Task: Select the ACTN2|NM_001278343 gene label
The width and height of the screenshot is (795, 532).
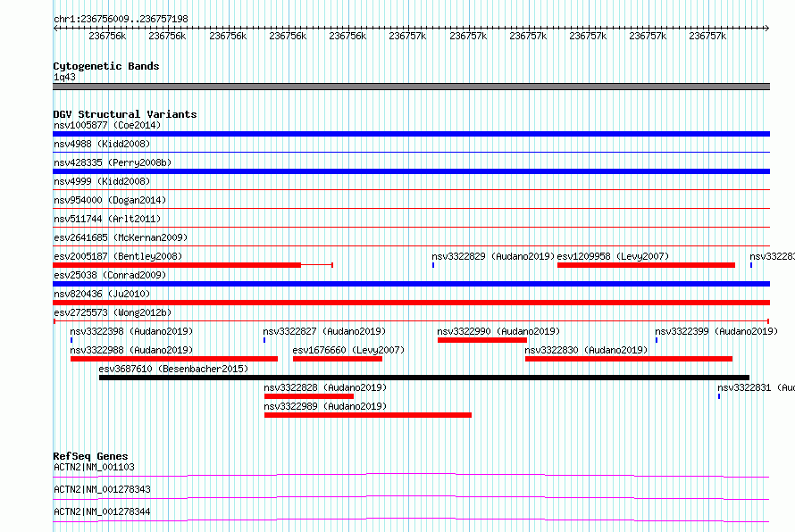Action: pyautogui.click(x=102, y=489)
